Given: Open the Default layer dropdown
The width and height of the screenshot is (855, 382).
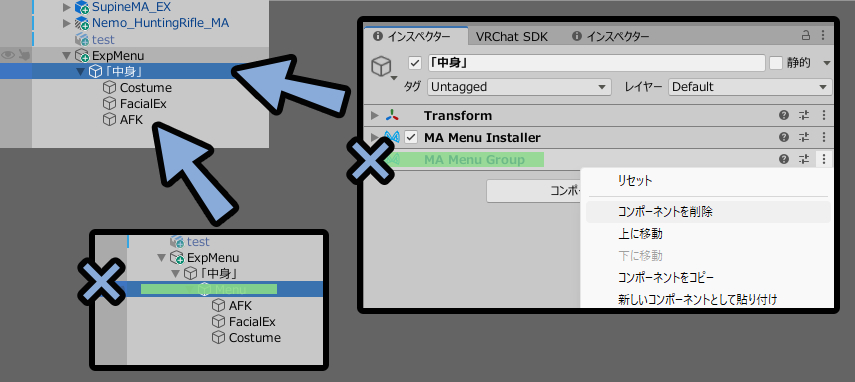Looking at the screenshot, I should (x=750, y=87).
